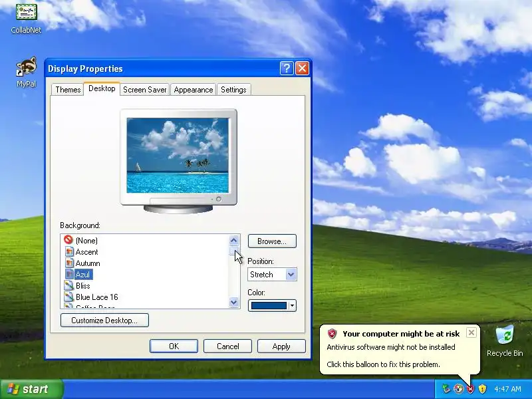
Task: Click "Click this balloon to fix this problem" text
Action: 383,364
